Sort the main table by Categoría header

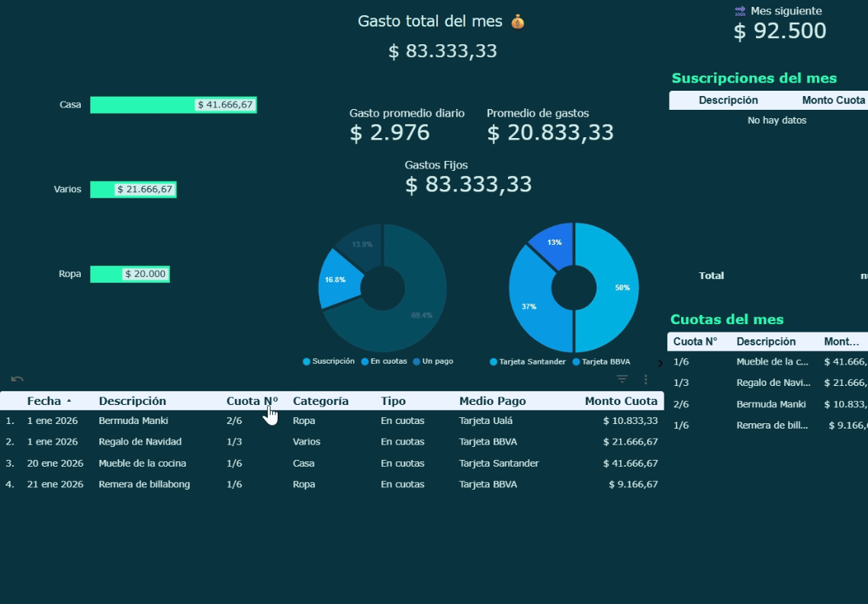[x=320, y=401]
